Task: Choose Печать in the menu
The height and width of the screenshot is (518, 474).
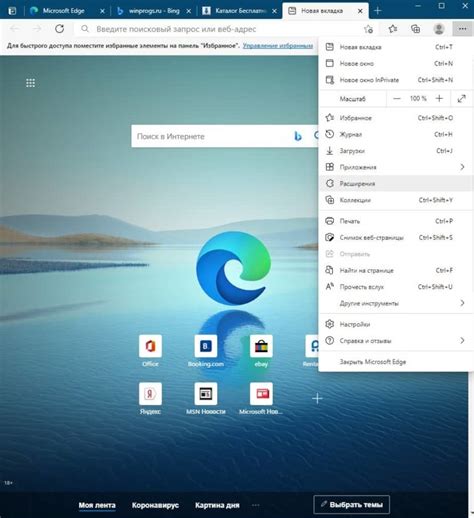Action: [396, 221]
